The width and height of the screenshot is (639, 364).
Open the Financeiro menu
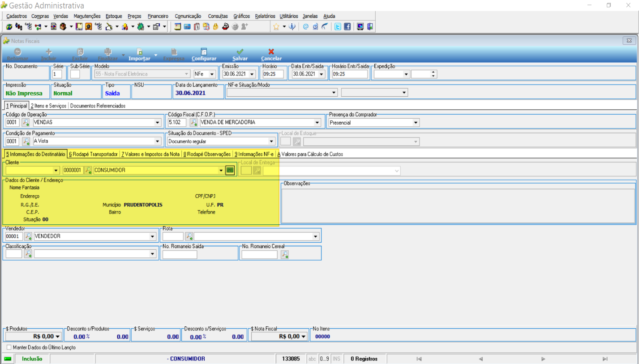click(158, 16)
